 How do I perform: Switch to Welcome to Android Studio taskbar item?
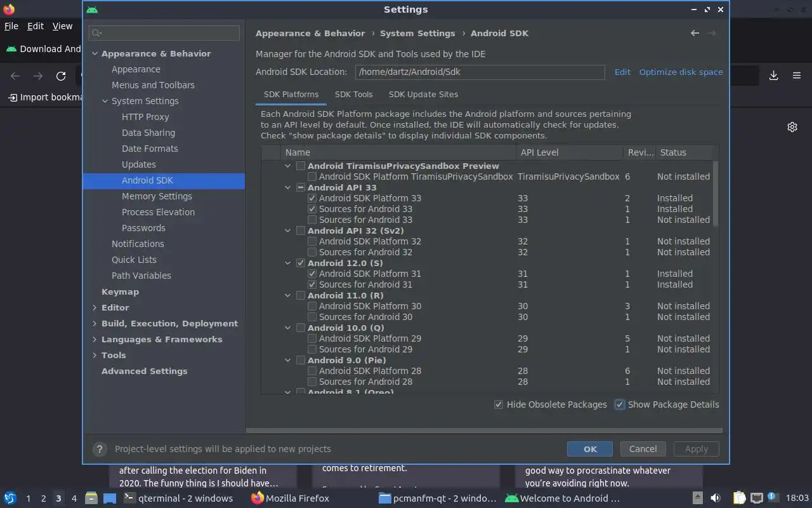click(x=562, y=498)
